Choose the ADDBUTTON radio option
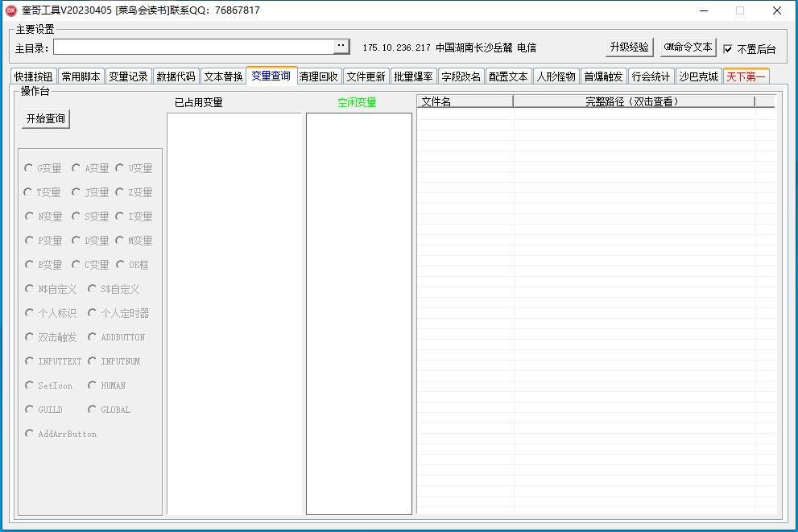Screen dimensions: 798x532 click(x=93, y=337)
